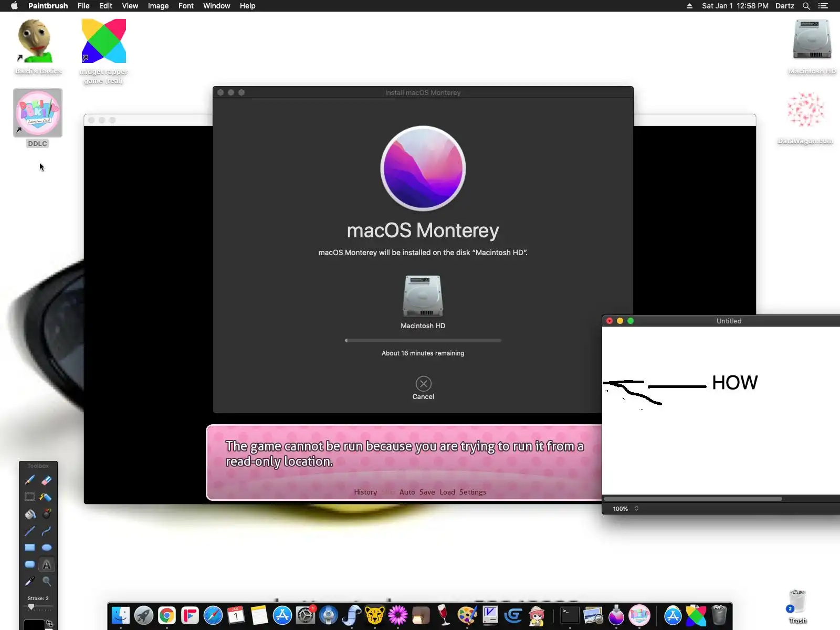The image size is (840, 630).
Task: Click the HOW text on Untitled canvas
Action: coord(735,383)
